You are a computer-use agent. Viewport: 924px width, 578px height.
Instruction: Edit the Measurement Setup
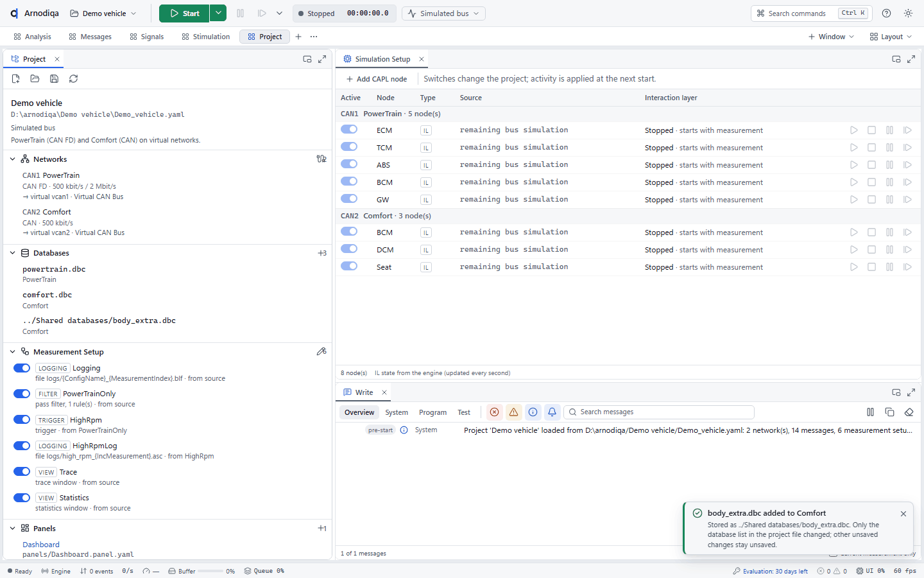(321, 352)
